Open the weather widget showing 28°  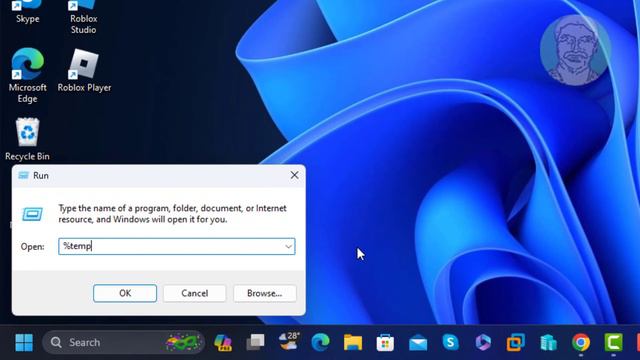(288, 341)
